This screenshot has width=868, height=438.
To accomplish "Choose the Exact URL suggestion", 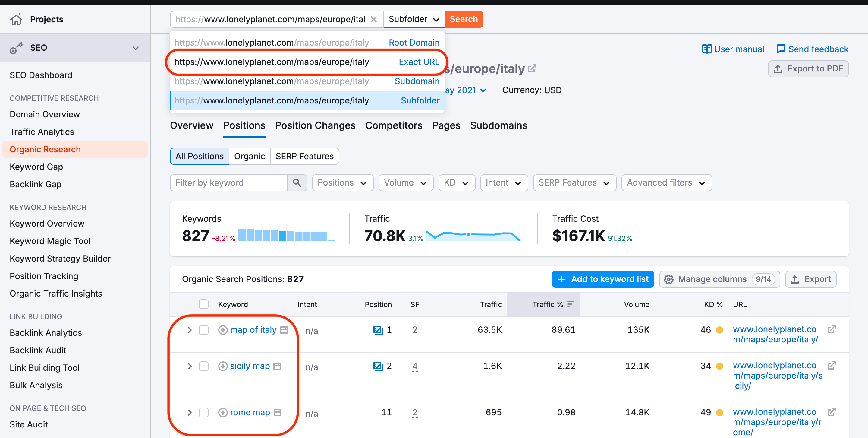I will [307, 62].
